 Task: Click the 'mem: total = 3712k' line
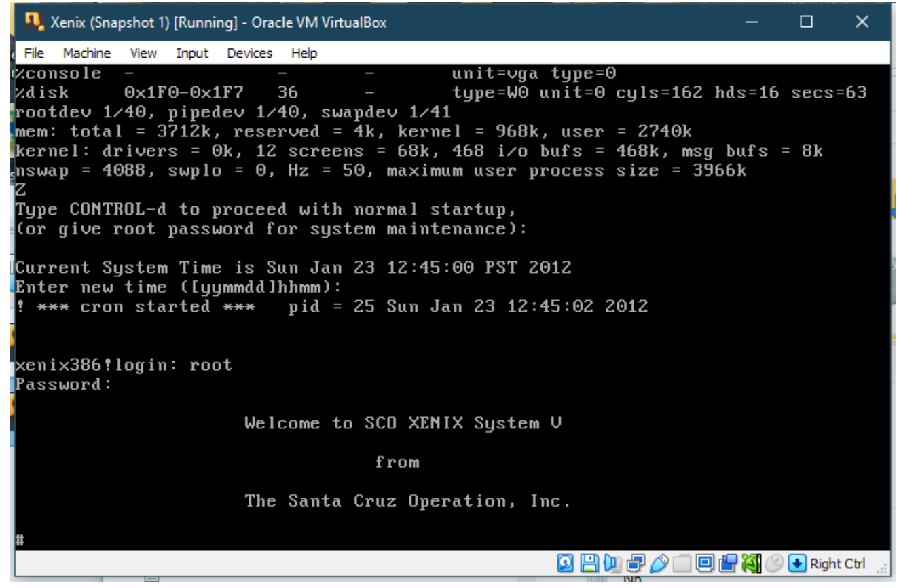click(x=353, y=131)
